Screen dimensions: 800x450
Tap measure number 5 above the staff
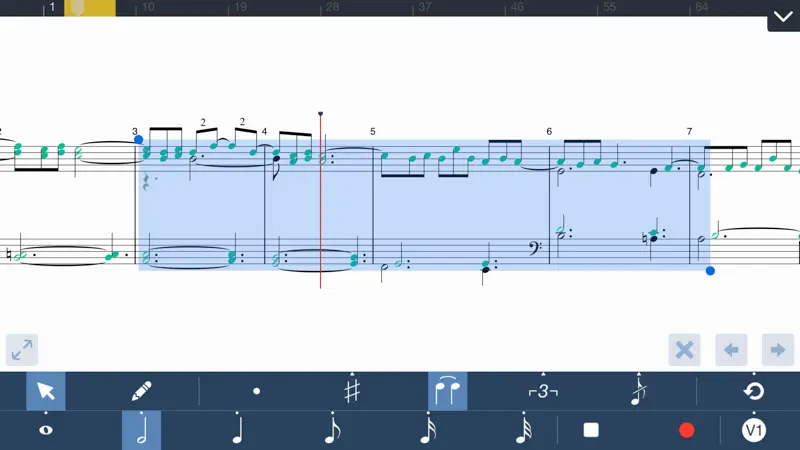(372, 132)
